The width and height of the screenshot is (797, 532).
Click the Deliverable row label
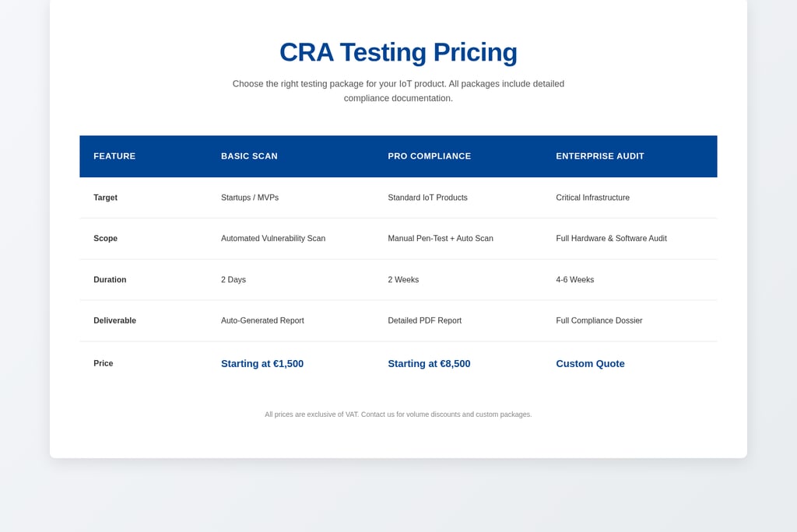114,320
